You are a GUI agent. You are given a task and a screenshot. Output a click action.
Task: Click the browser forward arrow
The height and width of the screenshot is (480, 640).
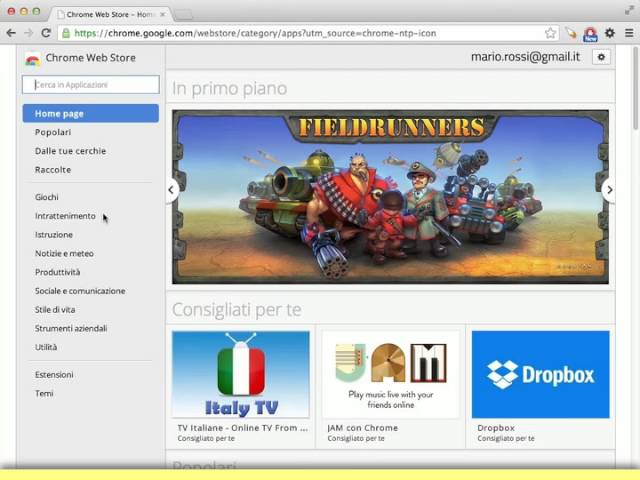(x=28, y=33)
